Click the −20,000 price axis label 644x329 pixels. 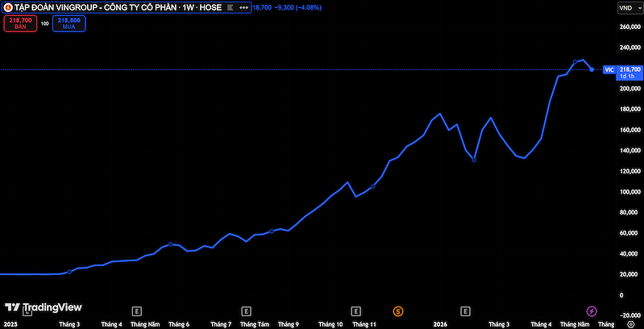click(629, 315)
